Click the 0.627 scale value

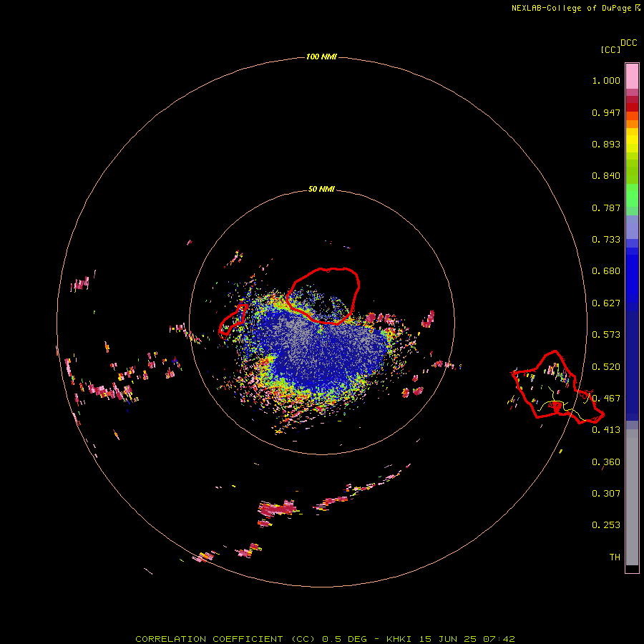click(606, 303)
